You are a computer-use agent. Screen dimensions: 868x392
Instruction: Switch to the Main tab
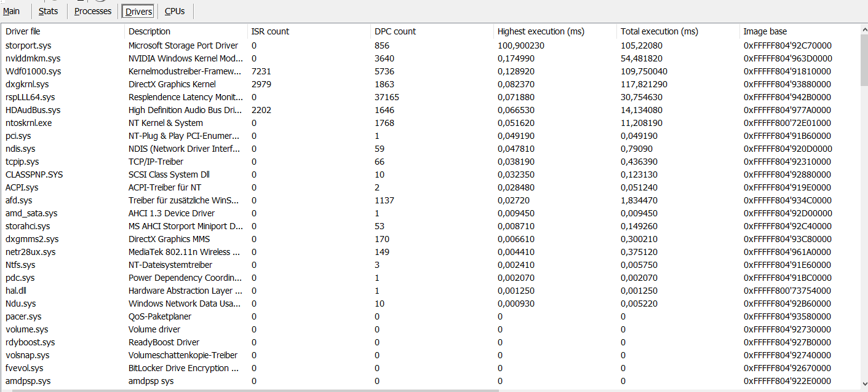[11, 11]
